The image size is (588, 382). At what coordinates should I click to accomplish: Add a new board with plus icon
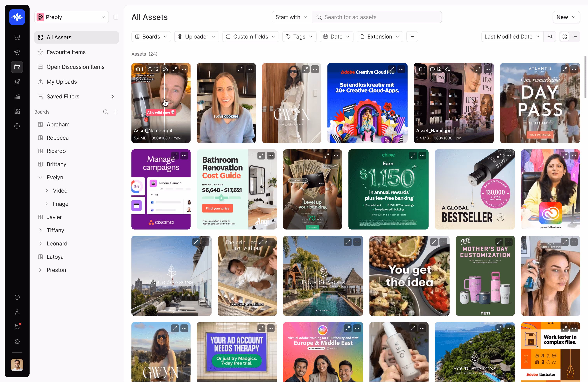(116, 112)
